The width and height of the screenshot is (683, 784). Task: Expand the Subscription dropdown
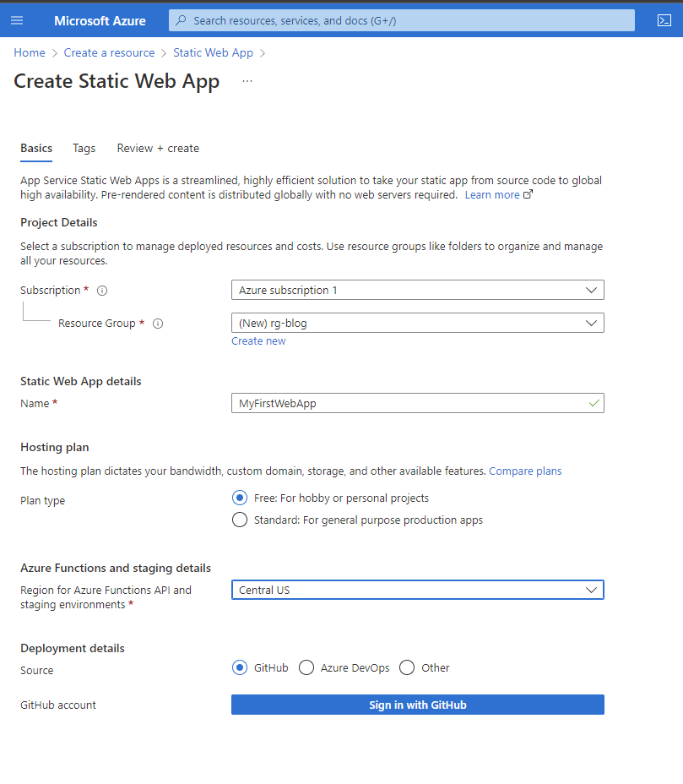(x=417, y=290)
